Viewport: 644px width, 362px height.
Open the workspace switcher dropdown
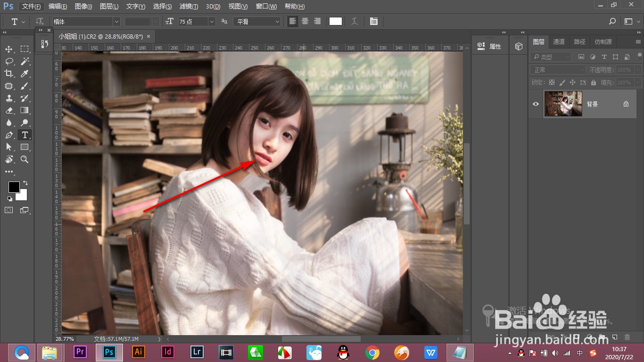point(630,22)
